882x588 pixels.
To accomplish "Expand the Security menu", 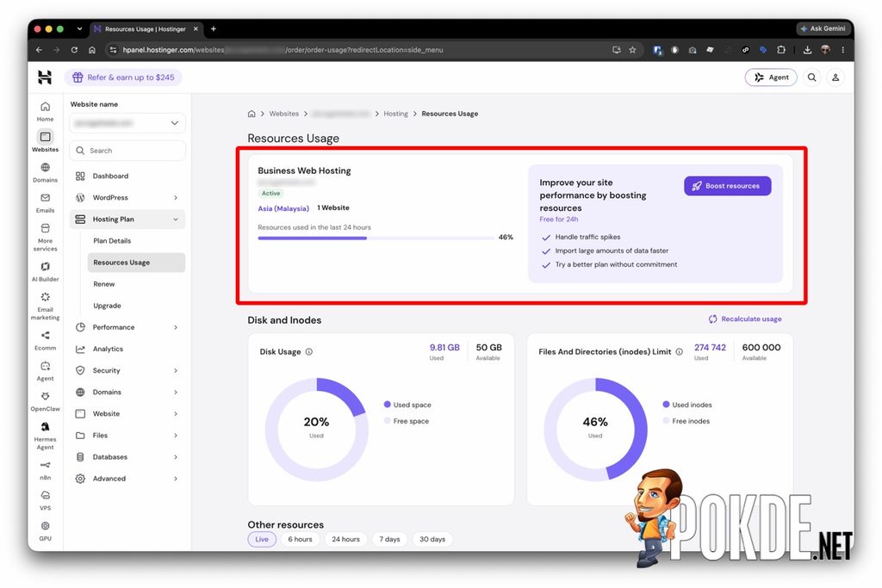I will click(127, 370).
